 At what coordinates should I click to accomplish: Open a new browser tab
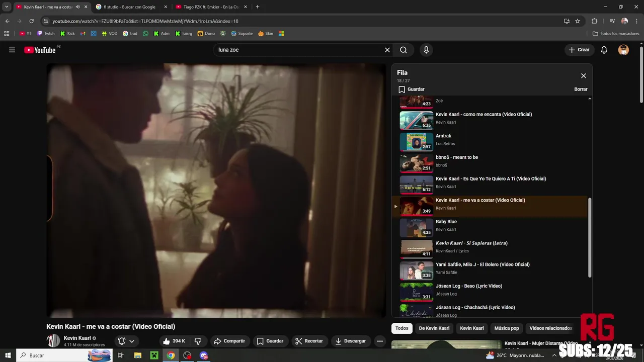258,7
